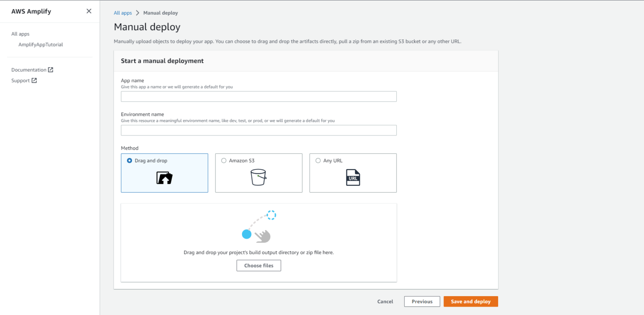Click Save and deploy
This screenshot has height=315, width=644.
[x=470, y=301]
